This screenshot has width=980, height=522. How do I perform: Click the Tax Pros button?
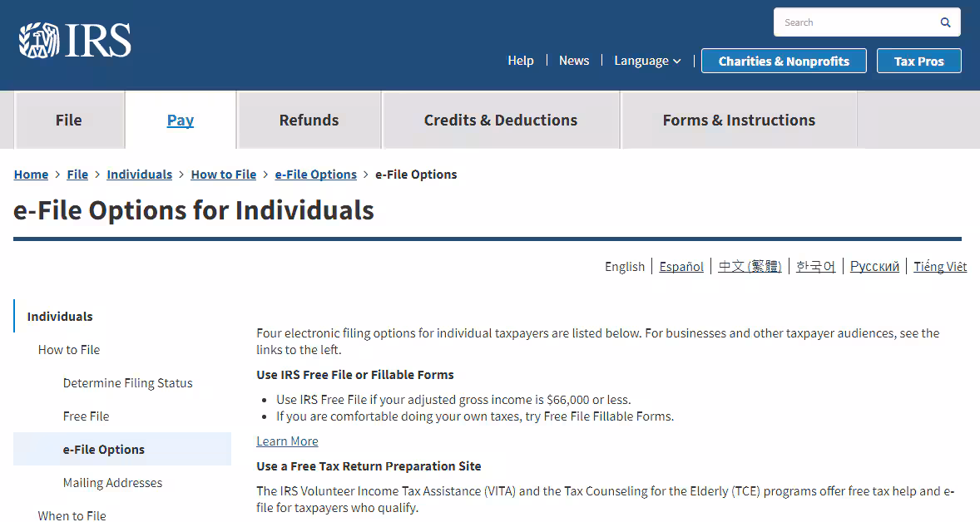click(918, 62)
